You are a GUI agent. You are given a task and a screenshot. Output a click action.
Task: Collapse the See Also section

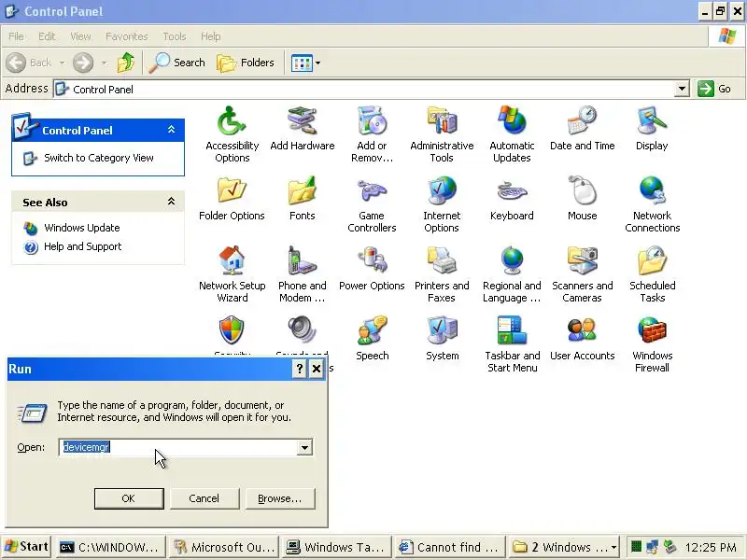(x=171, y=202)
